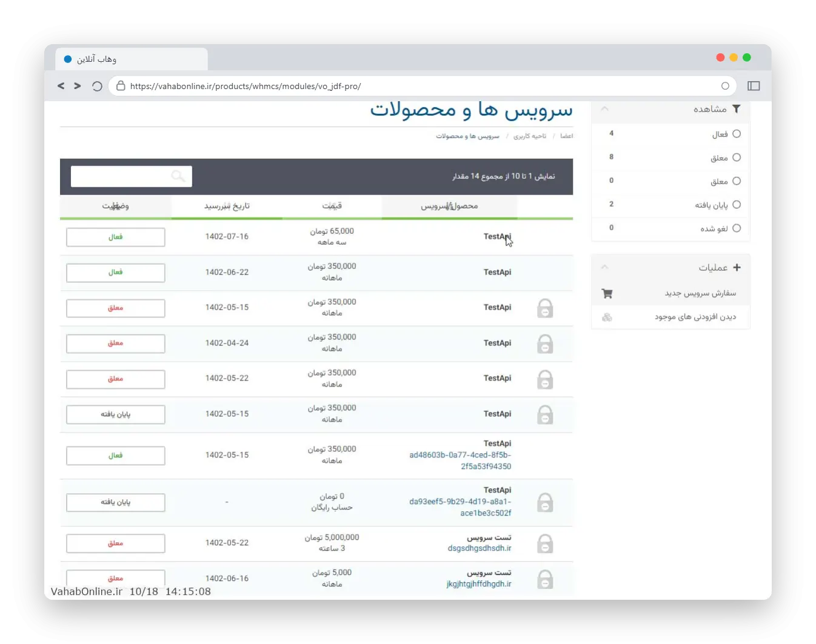816x644 pixels.
Task: Go to اعضا in the breadcrumb
Action: pos(566,136)
